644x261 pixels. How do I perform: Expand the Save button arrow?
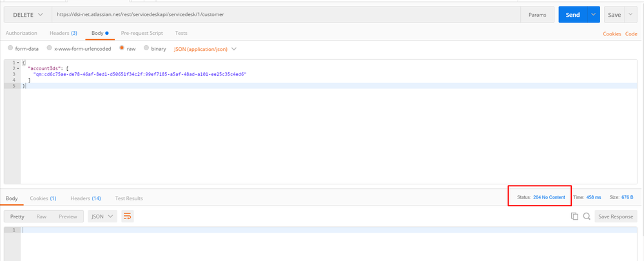pos(631,14)
